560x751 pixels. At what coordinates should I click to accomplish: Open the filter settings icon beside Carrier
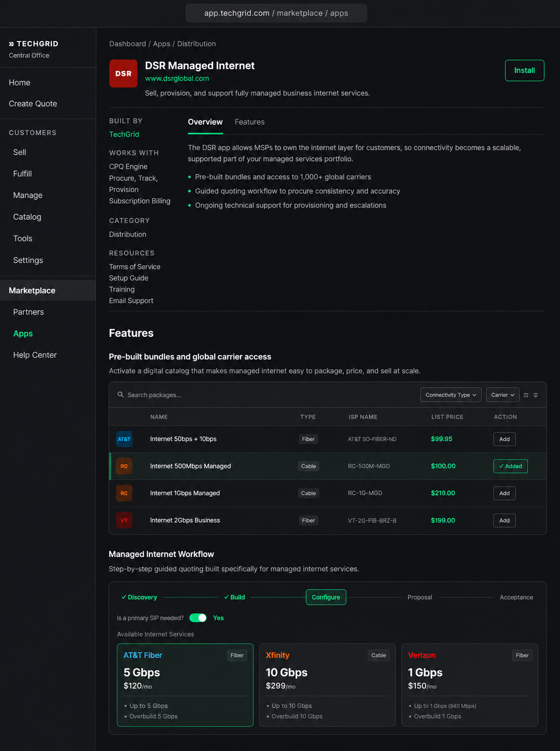(x=526, y=395)
